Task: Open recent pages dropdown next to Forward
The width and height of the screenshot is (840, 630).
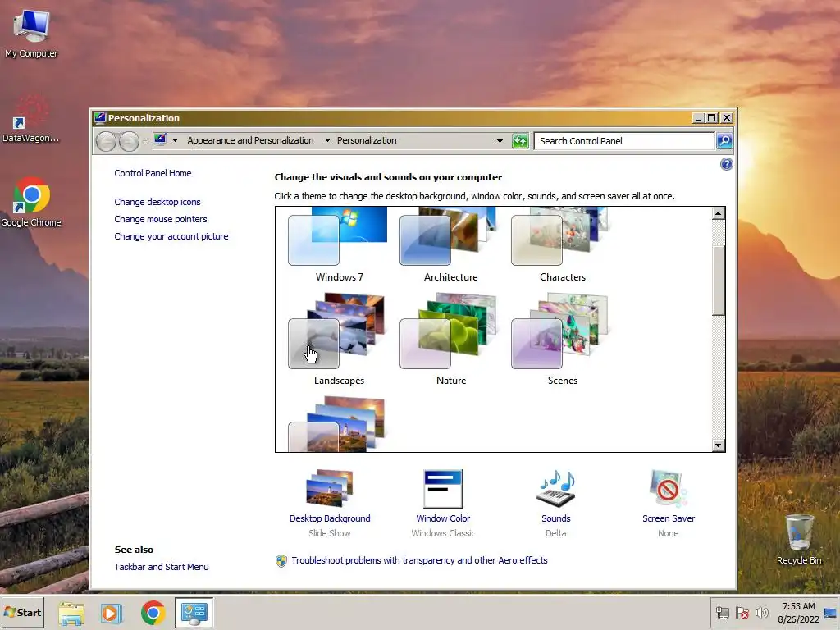Action: (145, 142)
